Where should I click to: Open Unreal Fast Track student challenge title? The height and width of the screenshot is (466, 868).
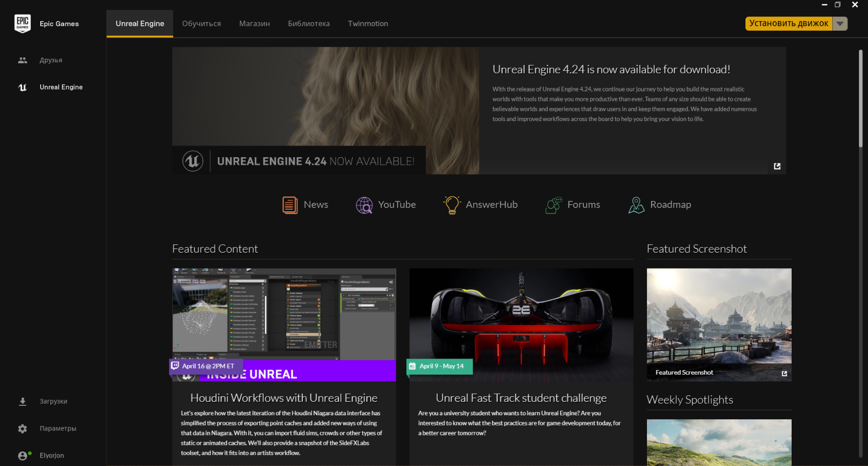pyautogui.click(x=521, y=398)
